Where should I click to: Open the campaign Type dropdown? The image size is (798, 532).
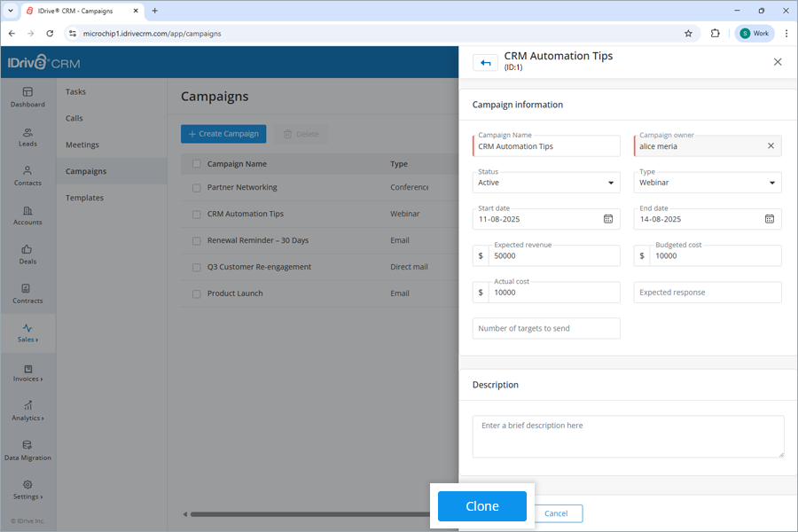tap(707, 181)
